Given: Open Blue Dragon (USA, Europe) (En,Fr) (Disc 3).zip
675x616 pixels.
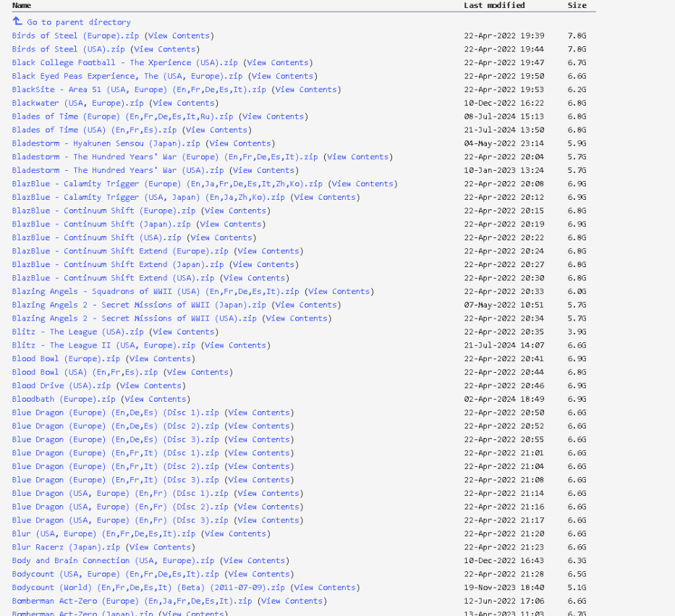Looking at the screenshot, I should [x=120, y=520].
